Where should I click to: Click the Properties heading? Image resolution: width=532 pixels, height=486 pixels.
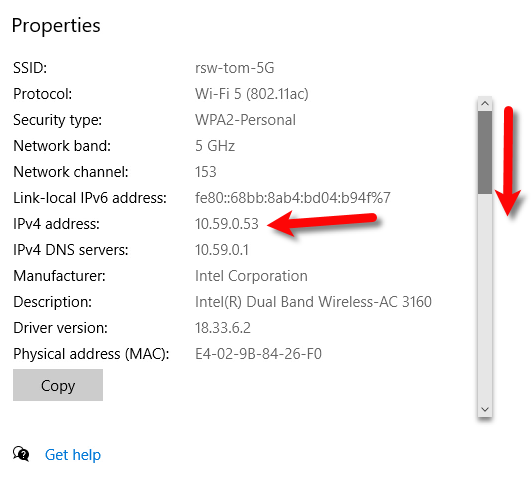56,26
